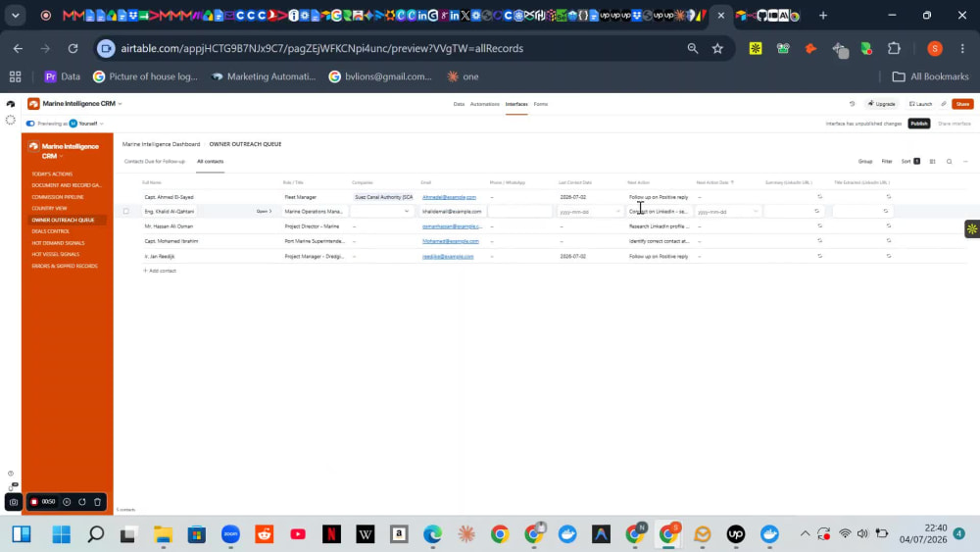Viewport: 980px width, 552px height.
Task: Open the browser Extensions puzzle icon
Action: 895,48
